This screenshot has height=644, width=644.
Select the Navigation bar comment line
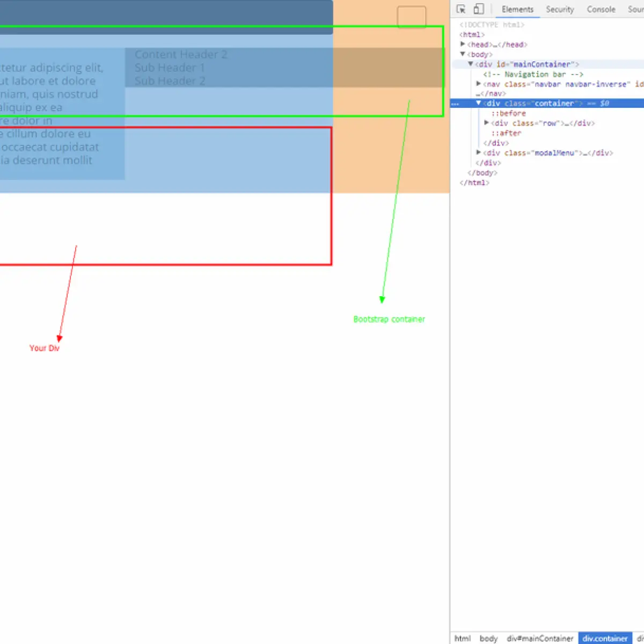tap(533, 74)
